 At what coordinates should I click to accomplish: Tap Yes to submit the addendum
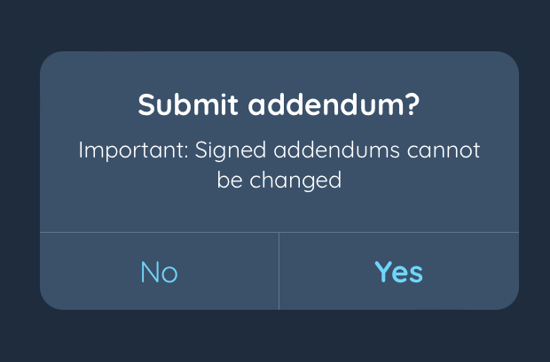[399, 272]
